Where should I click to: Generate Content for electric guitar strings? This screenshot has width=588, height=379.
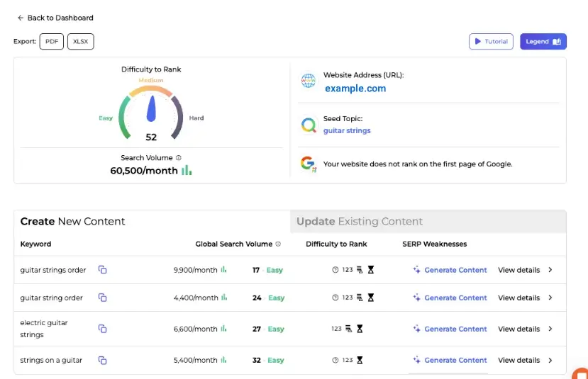[450, 329]
